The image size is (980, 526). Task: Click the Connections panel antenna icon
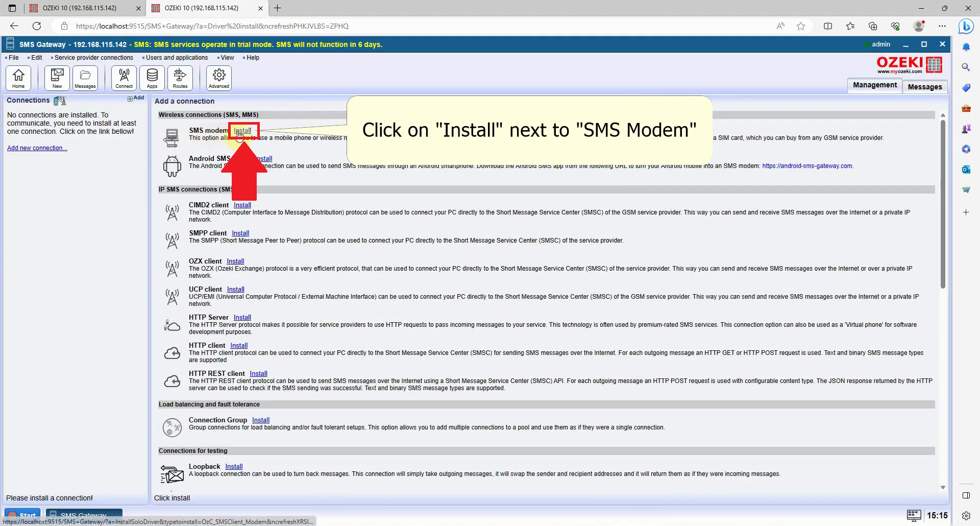point(60,101)
